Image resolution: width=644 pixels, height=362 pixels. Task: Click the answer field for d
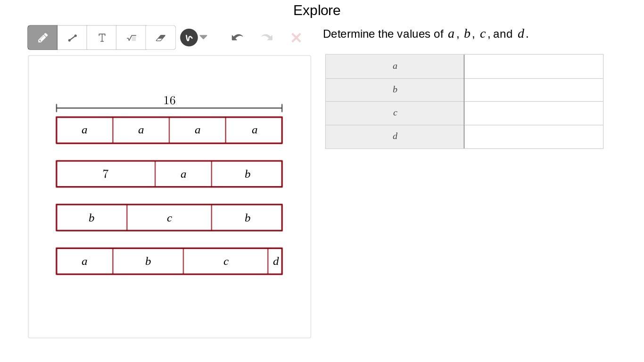pyautogui.click(x=533, y=137)
